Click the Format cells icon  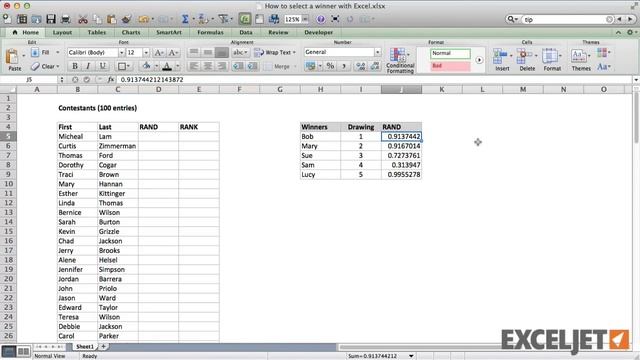point(550,56)
